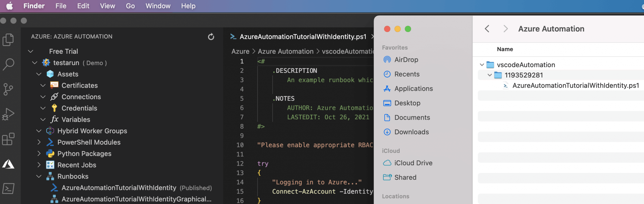Collapse the testarun account node
This screenshot has width=644, height=204.
[x=35, y=63]
